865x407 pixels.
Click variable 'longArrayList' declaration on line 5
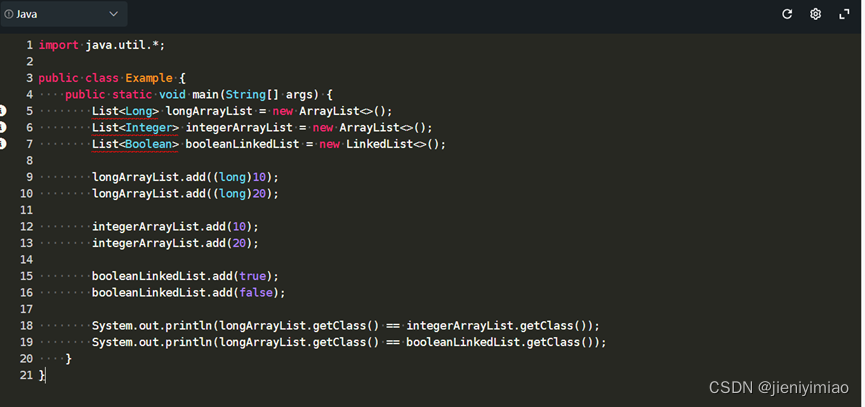(x=209, y=111)
